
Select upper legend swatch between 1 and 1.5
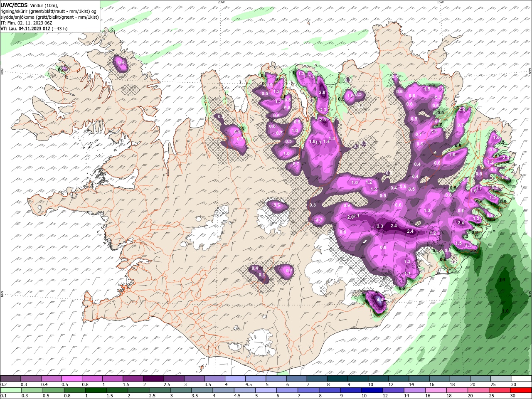click(112, 379)
